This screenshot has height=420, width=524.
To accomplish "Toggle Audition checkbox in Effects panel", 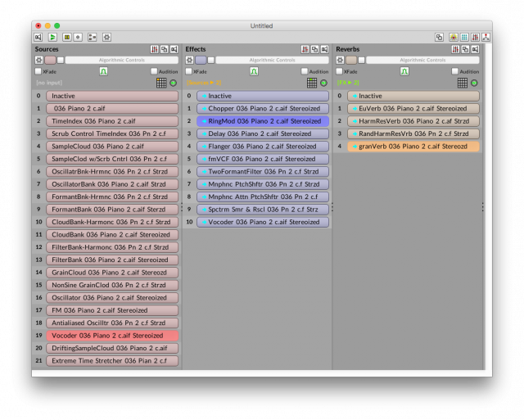I will point(304,71).
